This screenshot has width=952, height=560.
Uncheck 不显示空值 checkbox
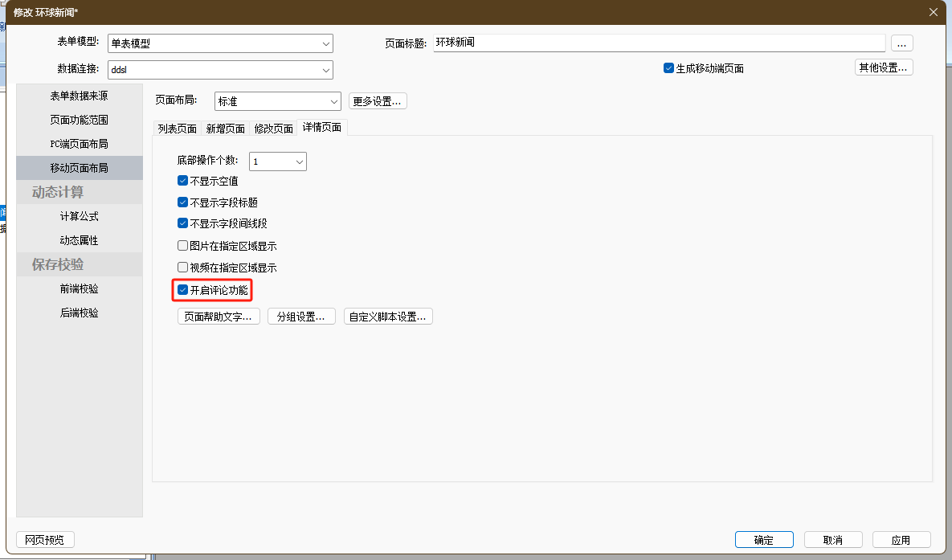coord(182,182)
